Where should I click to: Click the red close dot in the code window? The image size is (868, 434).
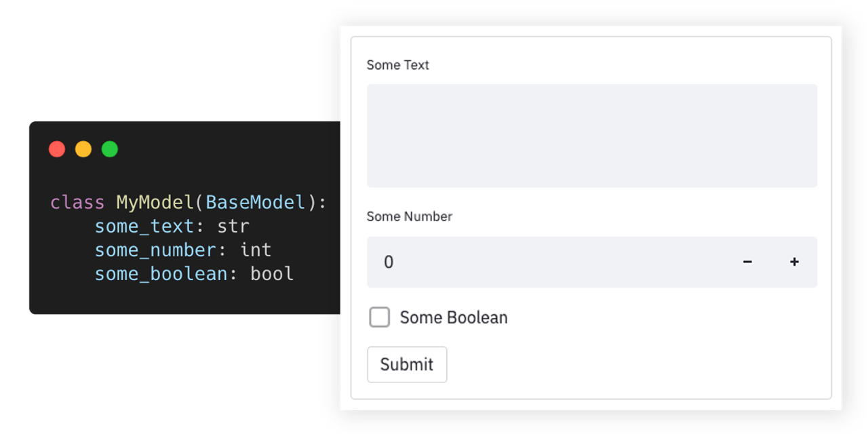57,149
